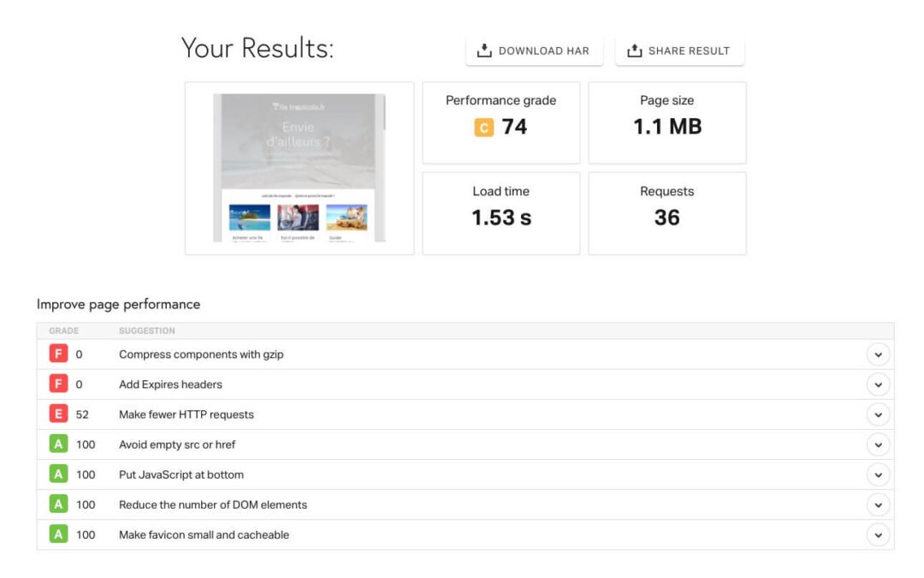The width and height of the screenshot is (924, 578).
Task: Click the Share Result button
Action: 679,51
